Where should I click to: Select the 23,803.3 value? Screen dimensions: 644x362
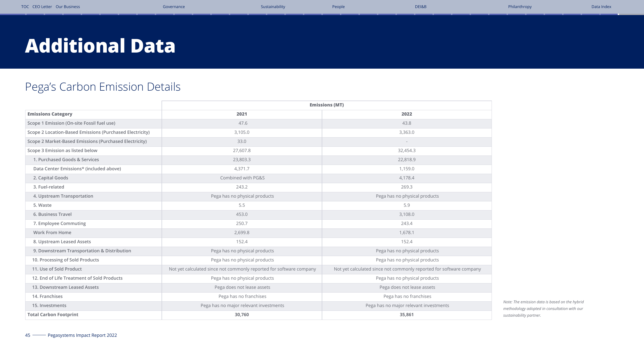pyautogui.click(x=242, y=160)
